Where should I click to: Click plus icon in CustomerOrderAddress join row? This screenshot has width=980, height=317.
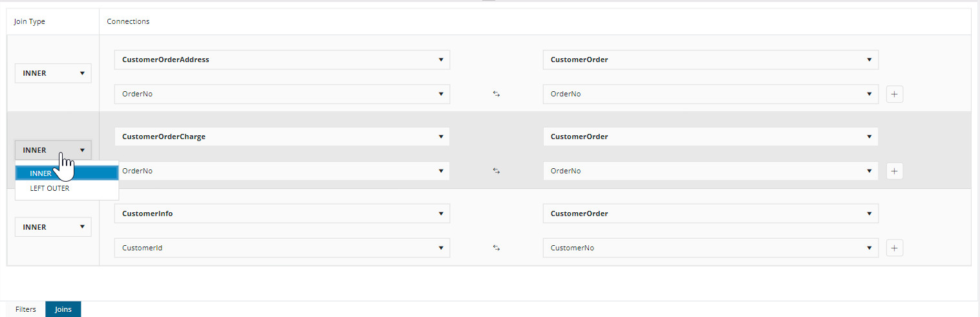click(x=894, y=94)
